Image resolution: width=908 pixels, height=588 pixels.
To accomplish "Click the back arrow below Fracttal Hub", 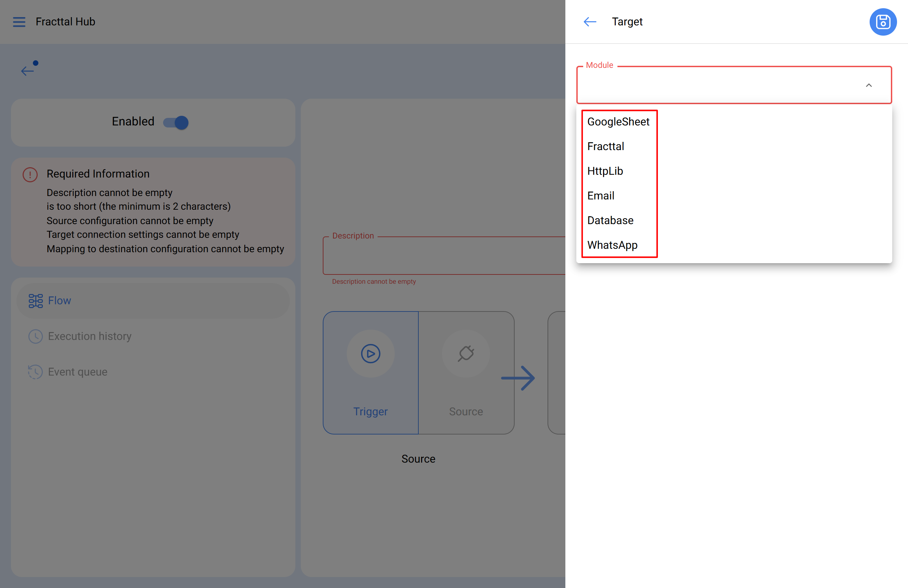I will click(27, 71).
